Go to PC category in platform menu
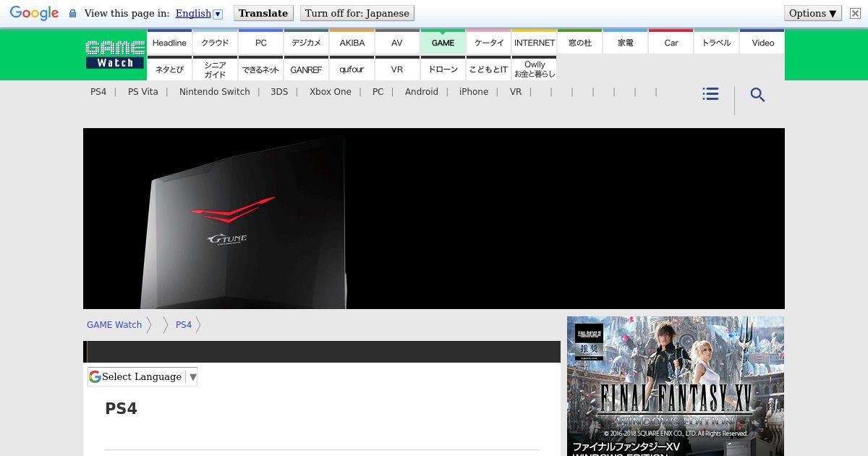 tap(378, 92)
